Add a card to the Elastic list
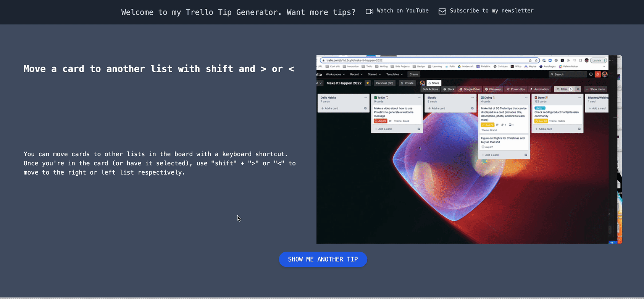The height and width of the screenshot is (299, 644). pyautogui.click(x=437, y=108)
